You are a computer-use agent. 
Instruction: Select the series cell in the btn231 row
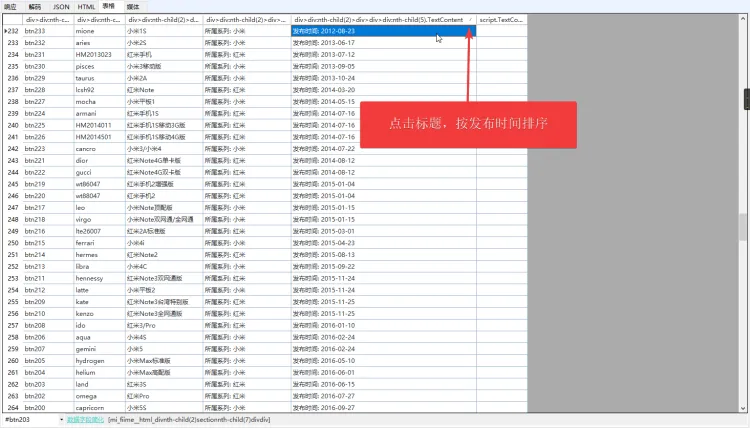[247, 55]
